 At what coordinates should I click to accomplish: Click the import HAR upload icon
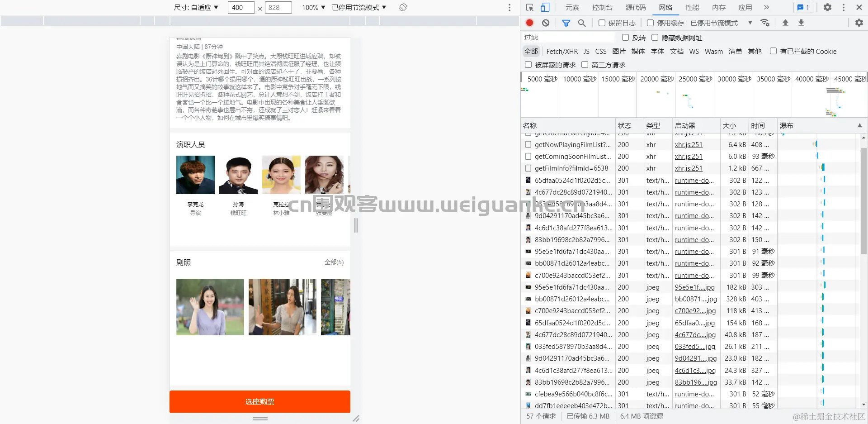[785, 23]
